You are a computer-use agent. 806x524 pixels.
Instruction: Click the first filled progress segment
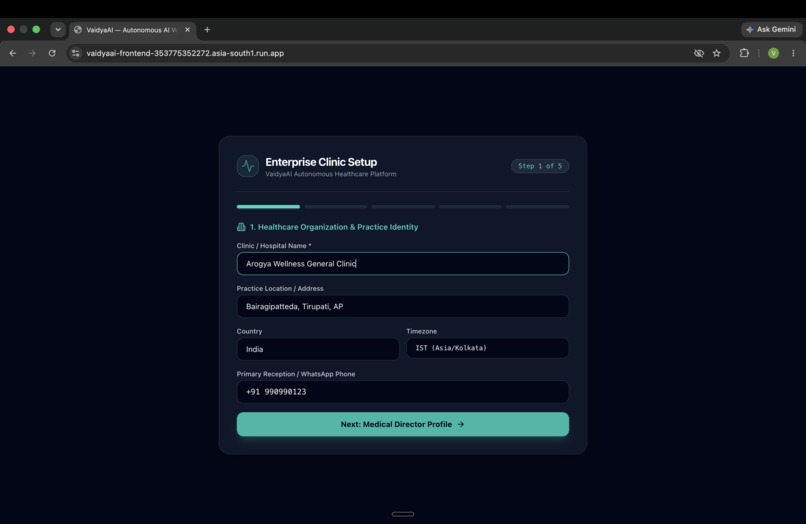[x=268, y=207]
